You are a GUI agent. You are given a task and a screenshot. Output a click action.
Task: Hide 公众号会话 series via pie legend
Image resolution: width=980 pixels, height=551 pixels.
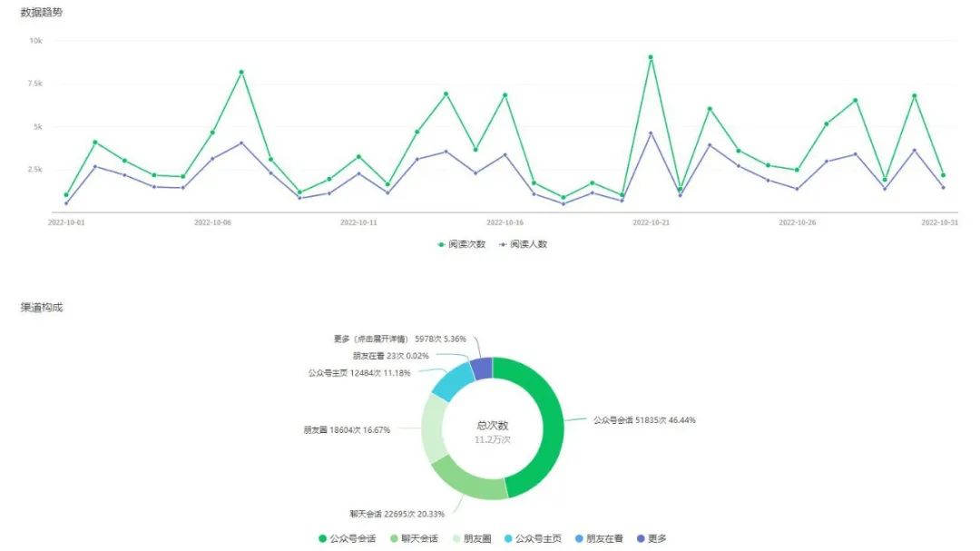[x=347, y=538]
